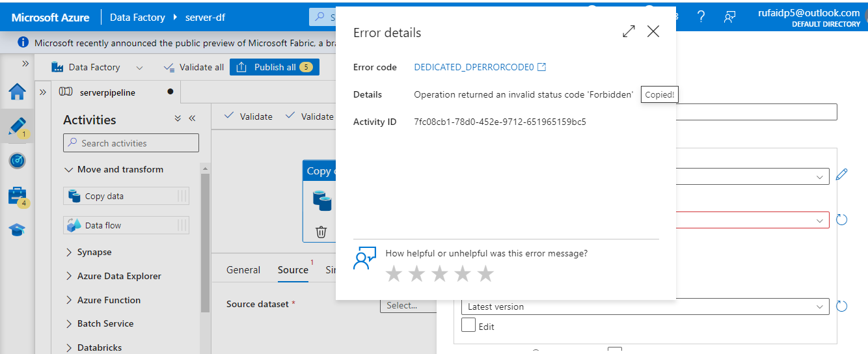Viewport: 868px width, 354px height.
Task: Click the Copy data entry's drag grip handle
Action: tap(182, 196)
